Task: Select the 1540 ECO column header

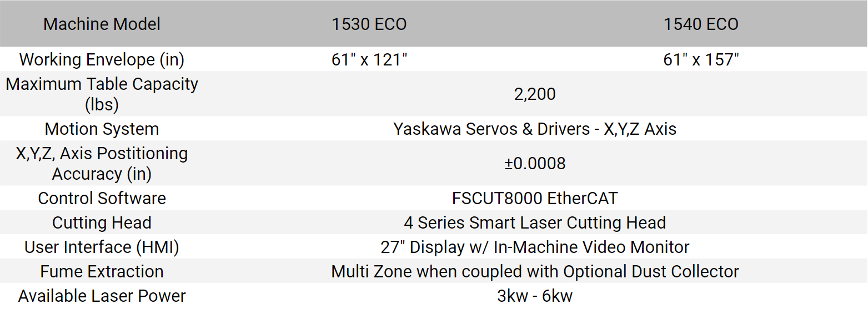Action: click(x=701, y=24)
